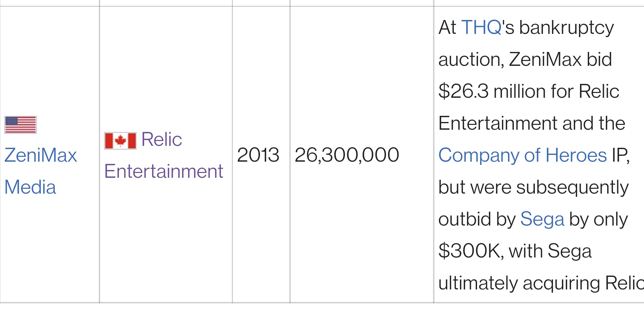644x313 pixels.
Task: Click the word "auction" in description
Action: tap(469, 60)
